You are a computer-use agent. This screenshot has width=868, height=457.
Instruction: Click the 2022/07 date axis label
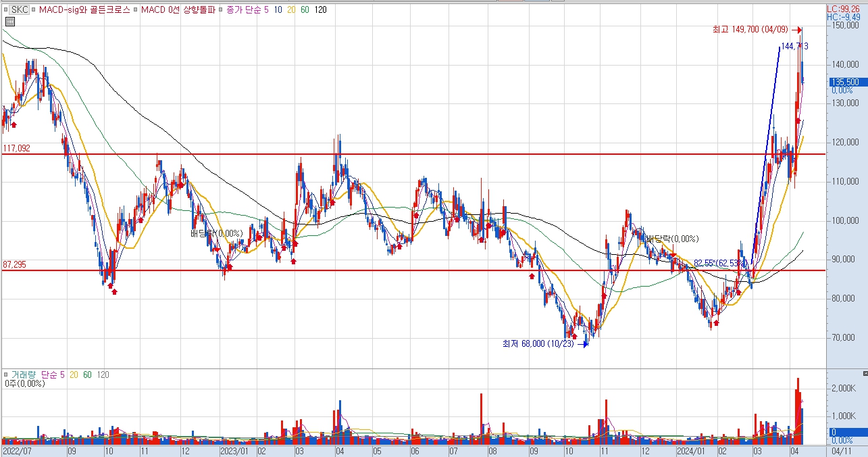[16, 450]
